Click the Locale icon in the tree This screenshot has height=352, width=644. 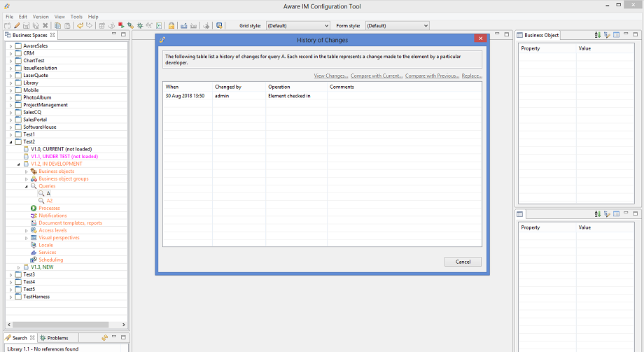click(34, 245)
